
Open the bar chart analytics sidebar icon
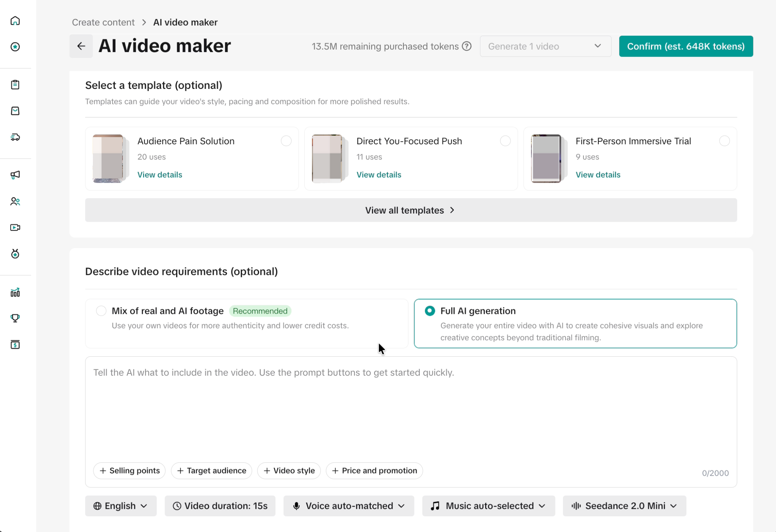(15, 292)
